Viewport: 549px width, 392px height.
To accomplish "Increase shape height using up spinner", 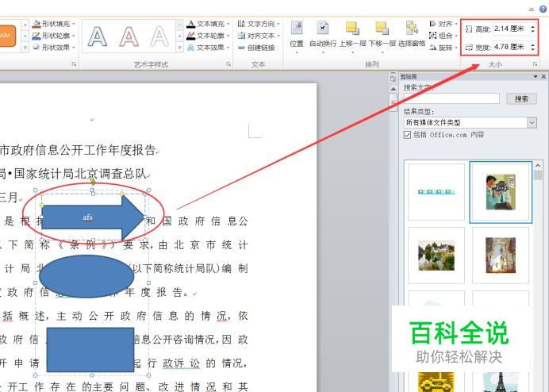I will pyautogui.click(x=533, y=26).
